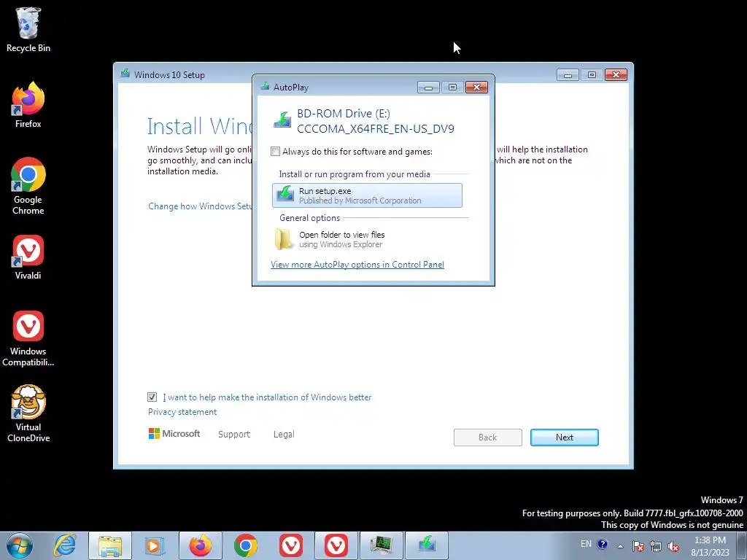Switch to Chrome in the taskbar
Viewport: 747px width, 560px height.
[245, 545]
